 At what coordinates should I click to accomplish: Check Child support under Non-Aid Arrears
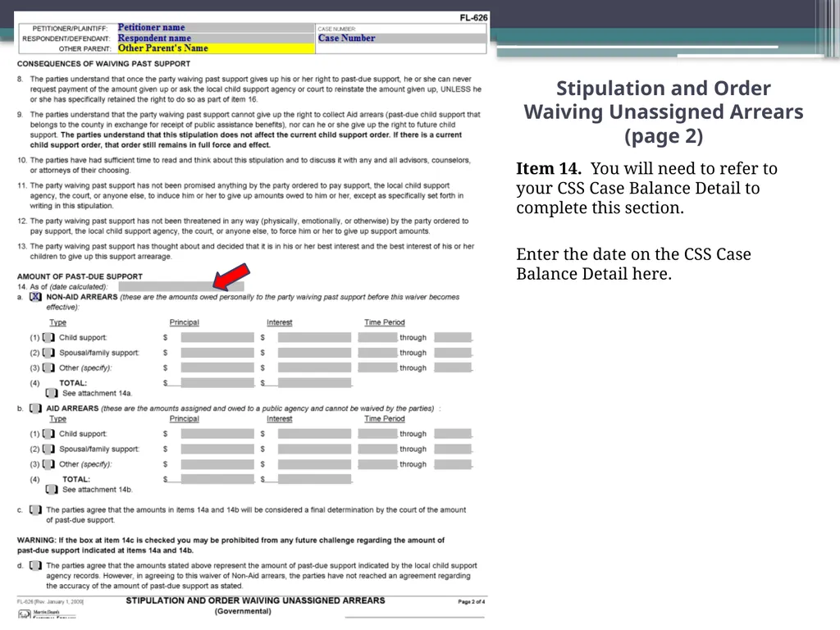pos(48,338)
